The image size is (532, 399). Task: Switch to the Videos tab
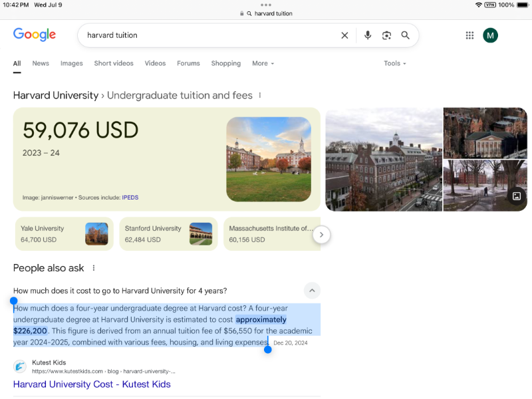[x=155, y=63]
